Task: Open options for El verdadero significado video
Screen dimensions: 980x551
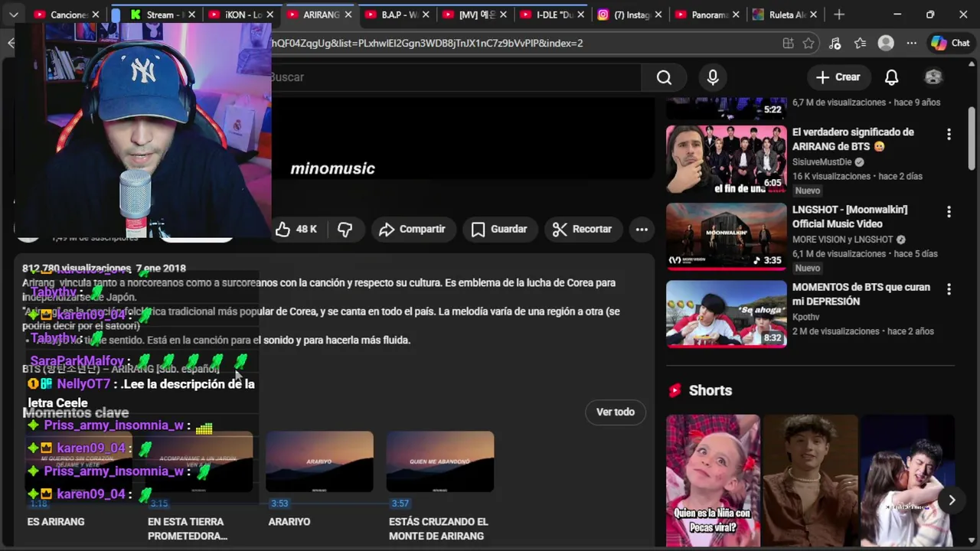Action: 949,134
